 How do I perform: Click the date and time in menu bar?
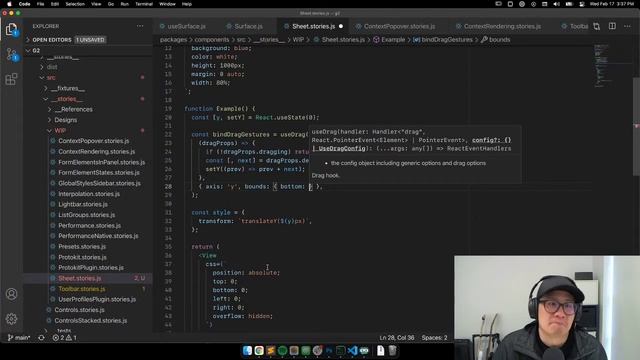611,4
